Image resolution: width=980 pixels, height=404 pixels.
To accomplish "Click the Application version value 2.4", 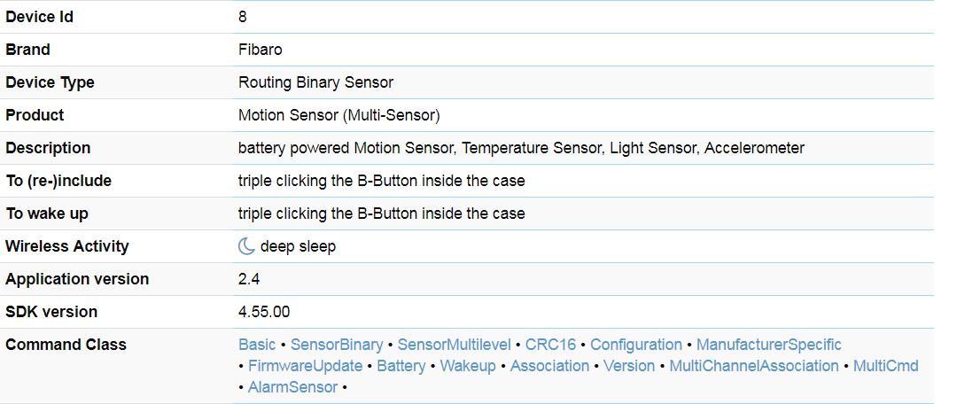I will [x=249, y=279].
